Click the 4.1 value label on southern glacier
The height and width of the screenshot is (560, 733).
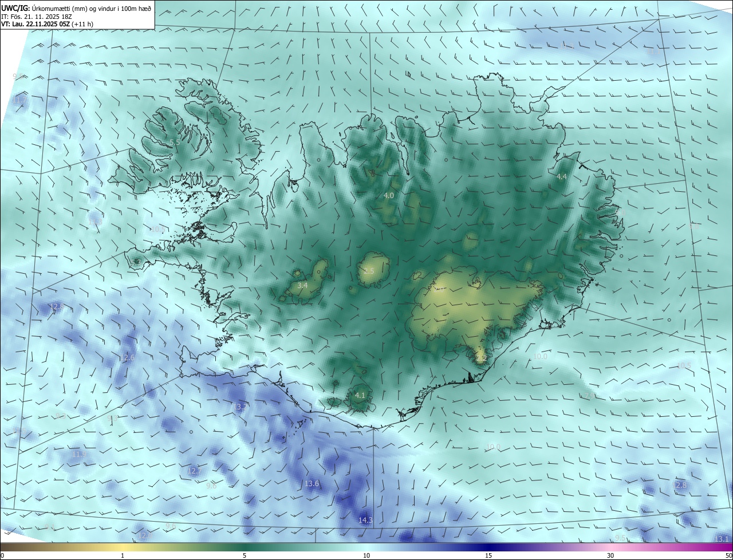pyautogui.click(x=360, y=395)
